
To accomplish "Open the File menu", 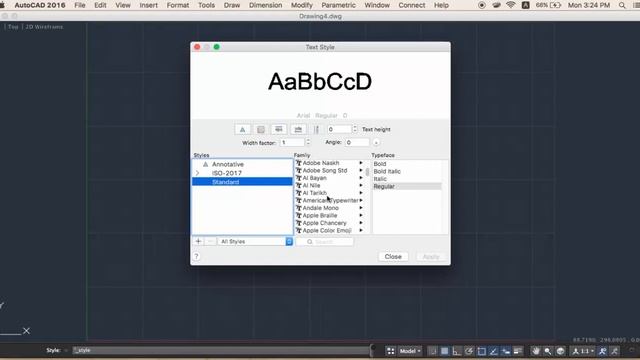I will [x=80, y=5].
